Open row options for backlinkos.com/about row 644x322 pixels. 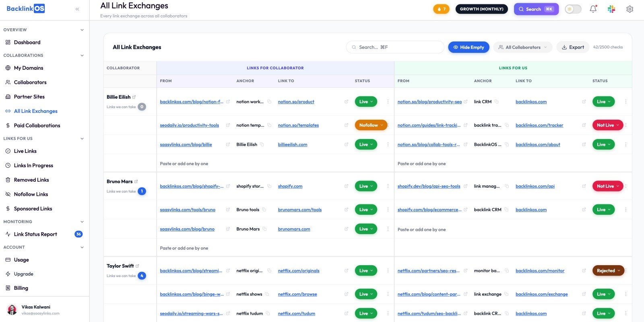tap(626, 144)
